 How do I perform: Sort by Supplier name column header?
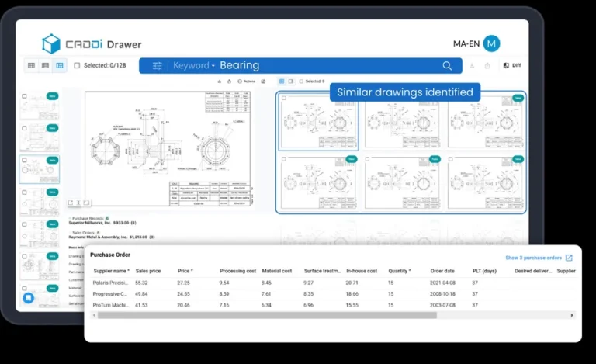[x=112, y=271]
